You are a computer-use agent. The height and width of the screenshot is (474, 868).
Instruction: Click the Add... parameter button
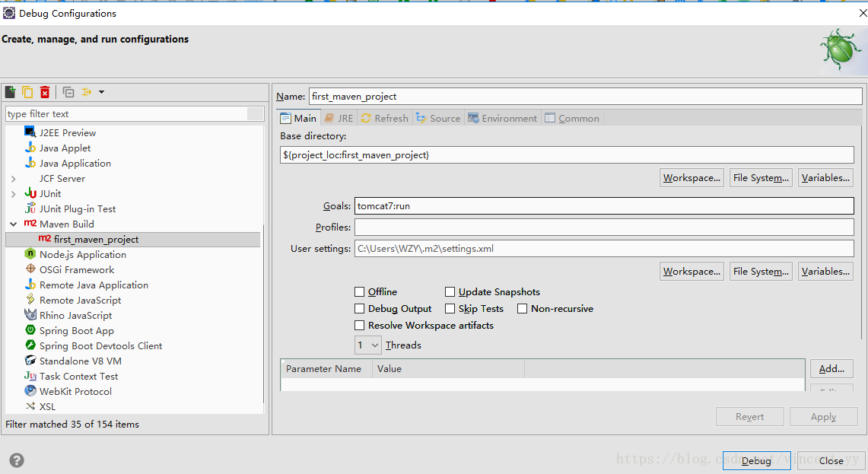[x=831, y=369]
